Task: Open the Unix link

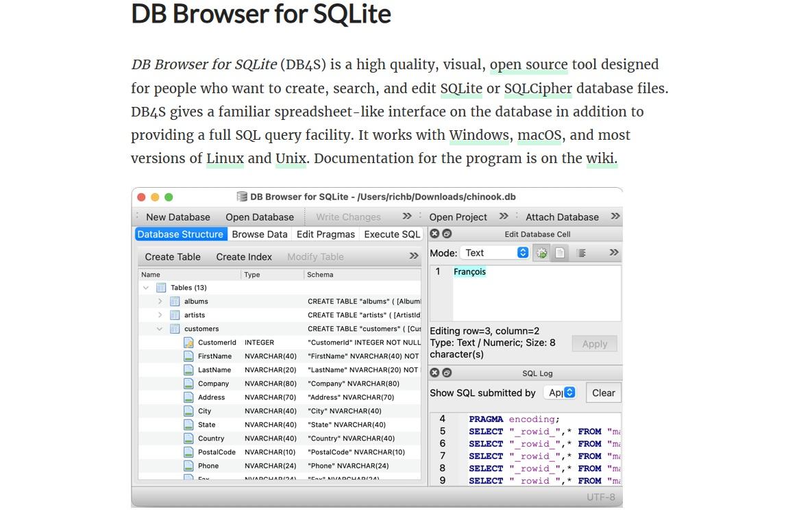Action: click(291, 158)
